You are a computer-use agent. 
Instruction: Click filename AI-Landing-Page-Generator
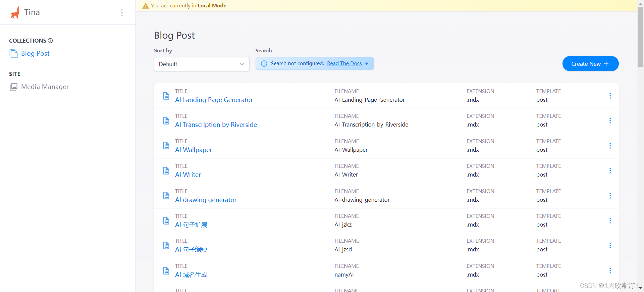coord(369,100)
